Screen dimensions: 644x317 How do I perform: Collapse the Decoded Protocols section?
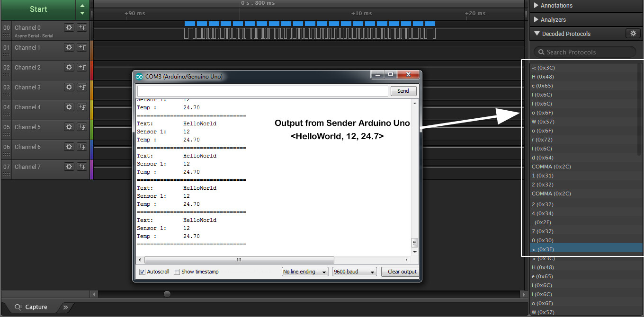point(537,34)
